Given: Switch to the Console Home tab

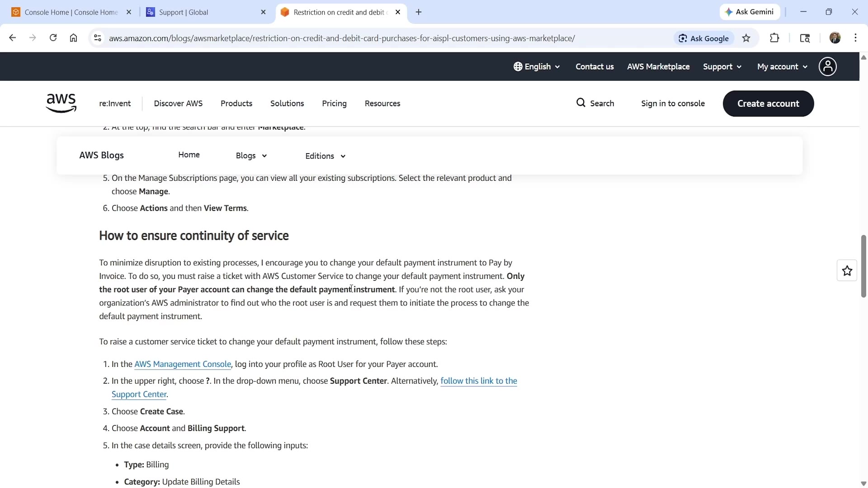Looking at the screenshot, I should tap(71, 12).
